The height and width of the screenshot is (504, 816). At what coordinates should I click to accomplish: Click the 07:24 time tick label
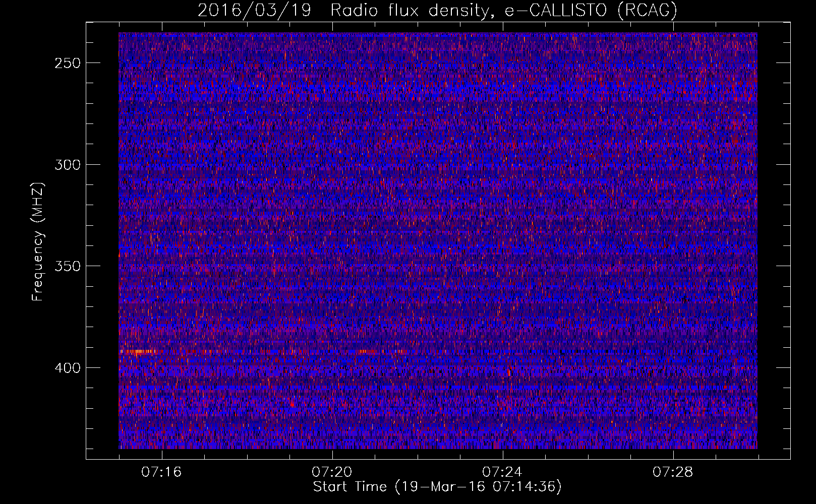click(x=502, y=472)
